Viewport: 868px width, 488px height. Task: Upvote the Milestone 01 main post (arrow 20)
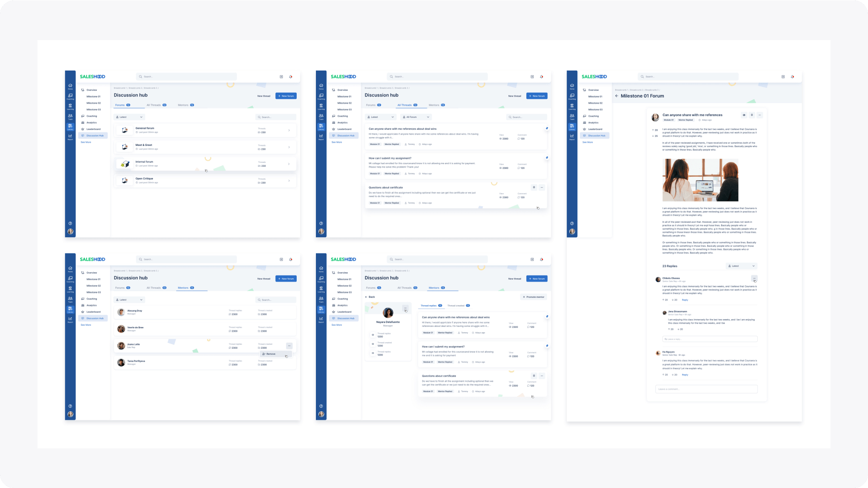click(655, 130)
